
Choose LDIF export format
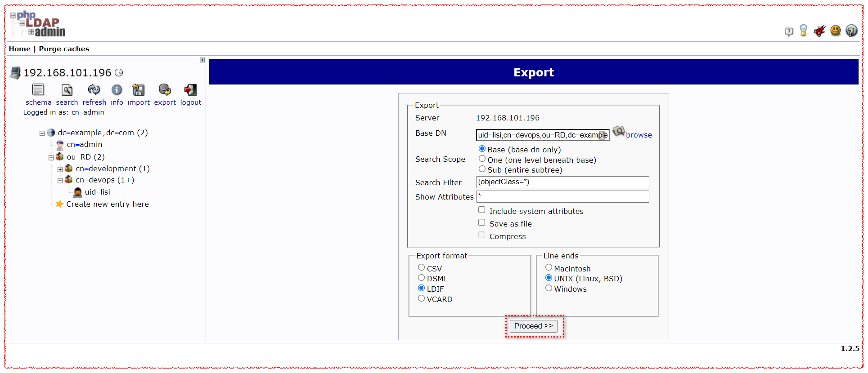coord(421,288)
